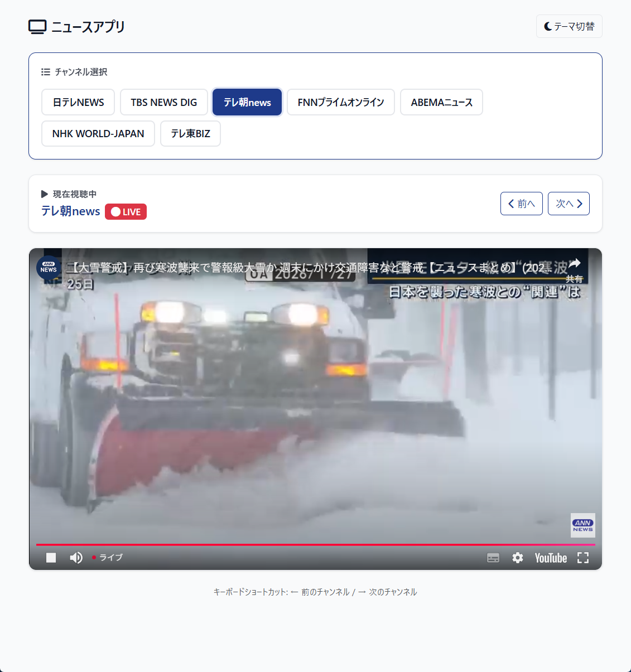Viewport: 631px width, 672px height.
Task: Select the テレ朝news channel button
Action: pyautogui.click(x=247, y=102)
